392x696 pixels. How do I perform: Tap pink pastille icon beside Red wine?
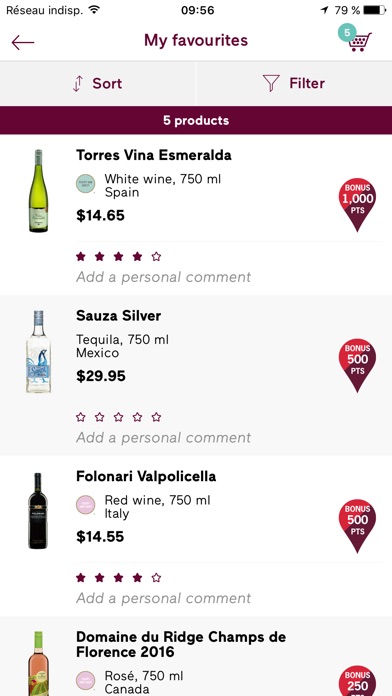pyautogui.click(x=85, y=505)
